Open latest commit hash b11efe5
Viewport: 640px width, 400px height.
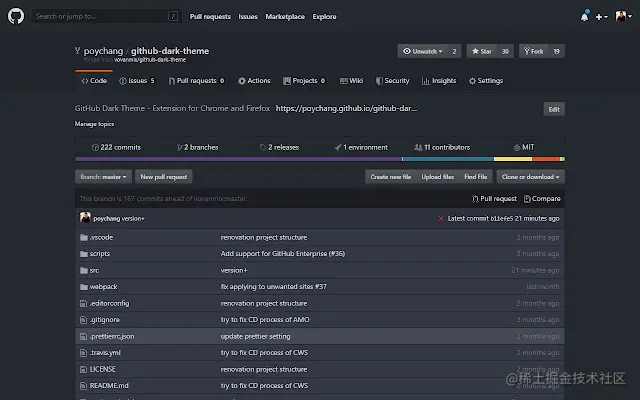(502, 219)
